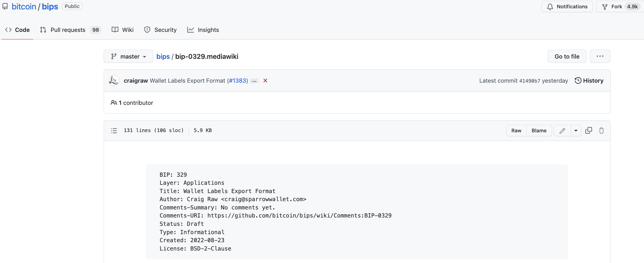Open pull request #1383 link
Image resolution: width=644 pixels, height=263 pixels.
238,80
